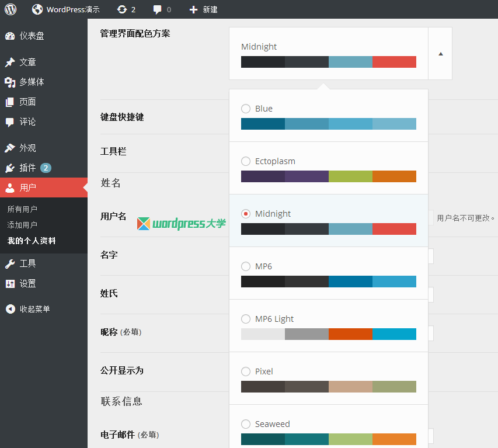
Task: Click the Pixel scheme color palette strip
Action: (329, 387)
